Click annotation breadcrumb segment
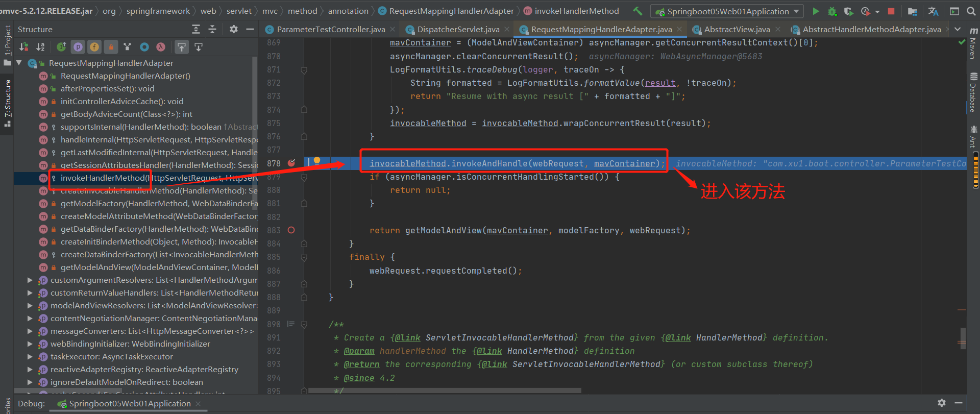Screen dimensions: 980x414 click(x=348, y=11)
